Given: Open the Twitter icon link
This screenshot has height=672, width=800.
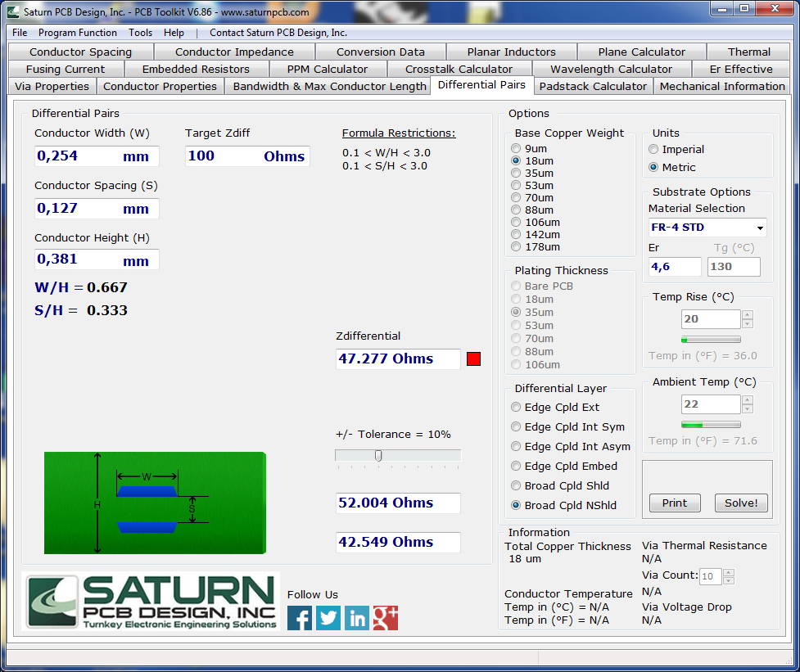Looking at the screenshot, I should coord(328,618).
